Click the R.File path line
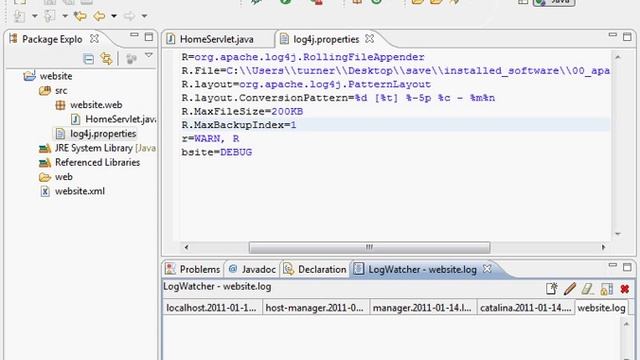The image size is (640, 360). [396, 71]
